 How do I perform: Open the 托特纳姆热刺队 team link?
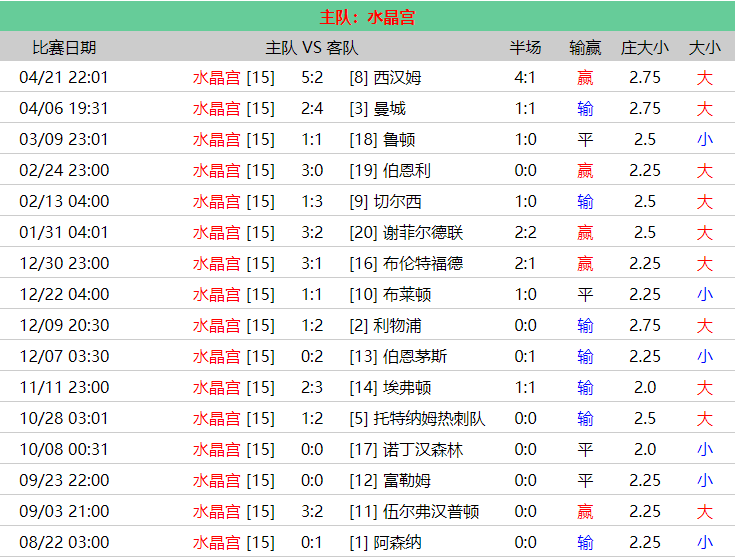tap(429, 418)
